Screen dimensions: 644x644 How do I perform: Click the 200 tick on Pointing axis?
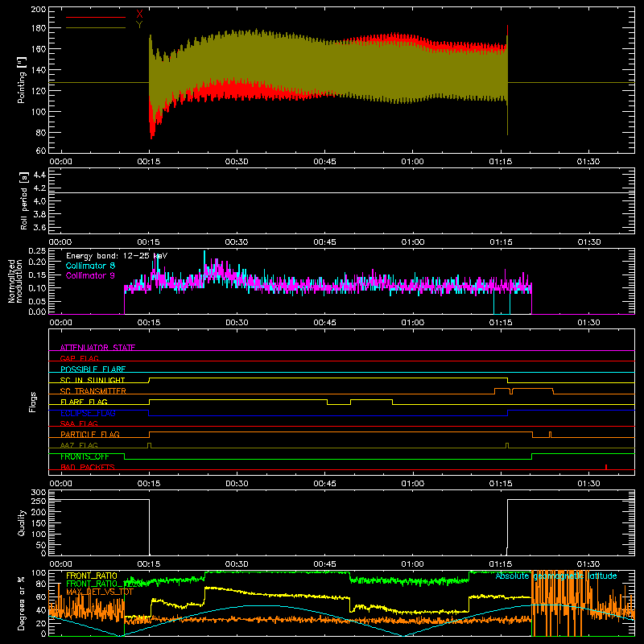click(39, 9)
